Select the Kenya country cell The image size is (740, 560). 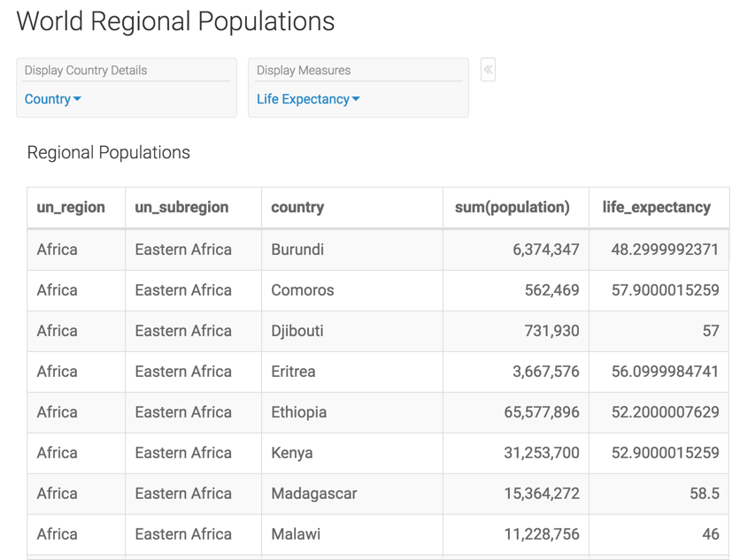[292, 453]
